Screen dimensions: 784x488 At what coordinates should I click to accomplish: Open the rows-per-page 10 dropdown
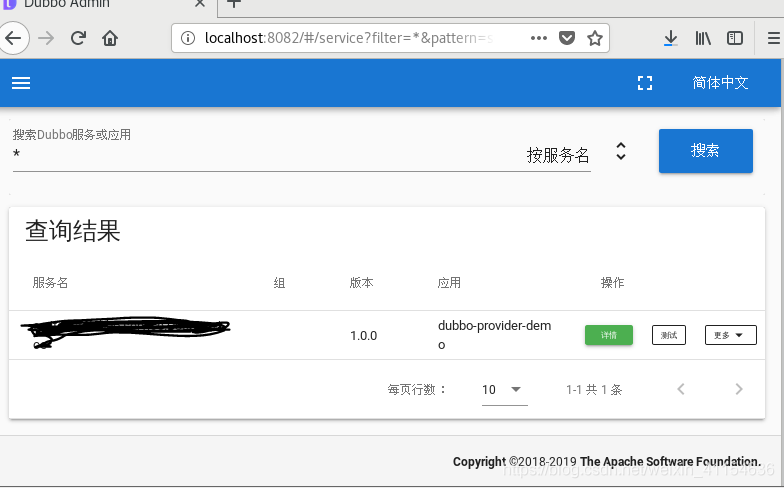point(504,390)
